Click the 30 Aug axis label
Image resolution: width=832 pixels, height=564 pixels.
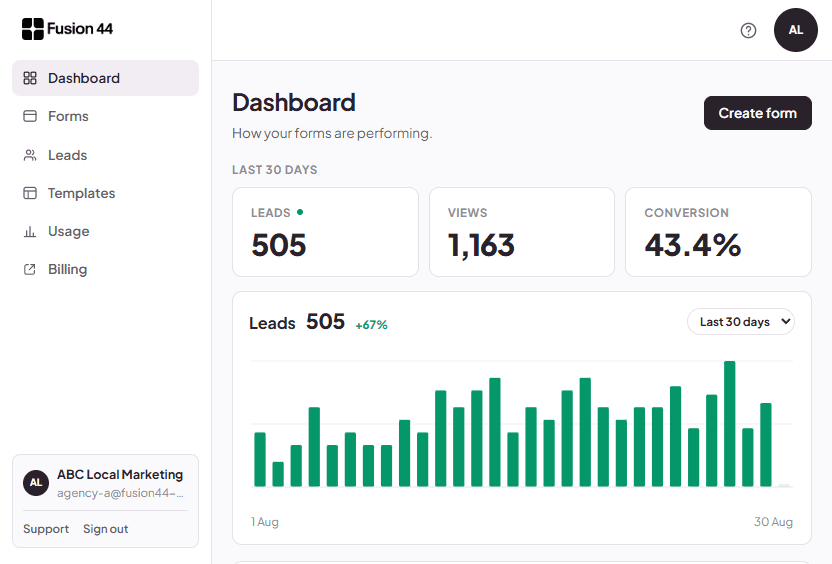(x=774, y=522)
